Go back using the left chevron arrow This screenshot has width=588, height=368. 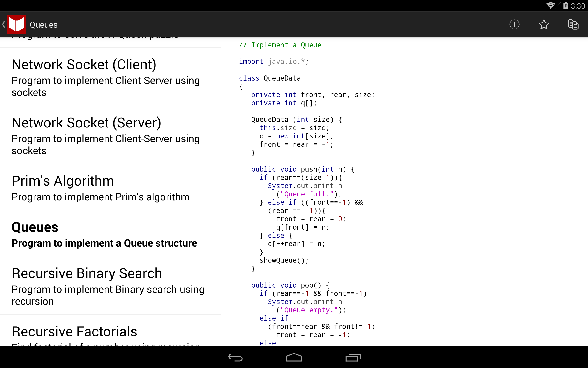pos(3,24)
